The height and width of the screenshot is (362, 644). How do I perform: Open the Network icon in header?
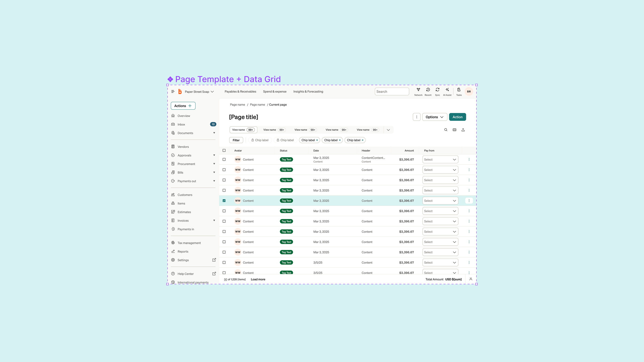point(418,90)
